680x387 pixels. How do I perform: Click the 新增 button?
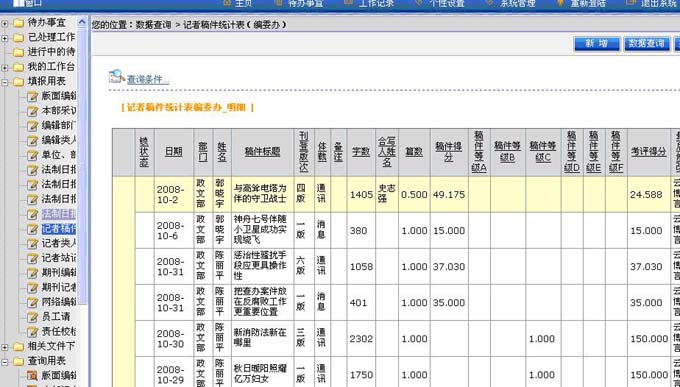[x=596, y=43]
